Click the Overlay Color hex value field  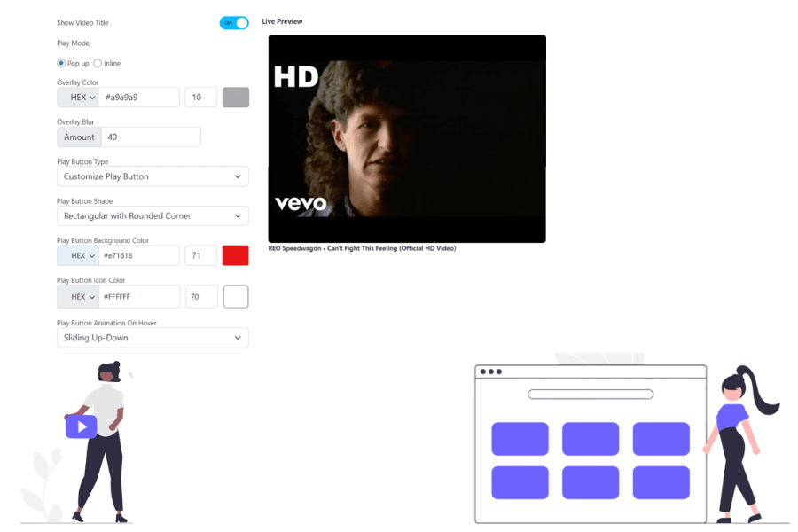(139, 98)
